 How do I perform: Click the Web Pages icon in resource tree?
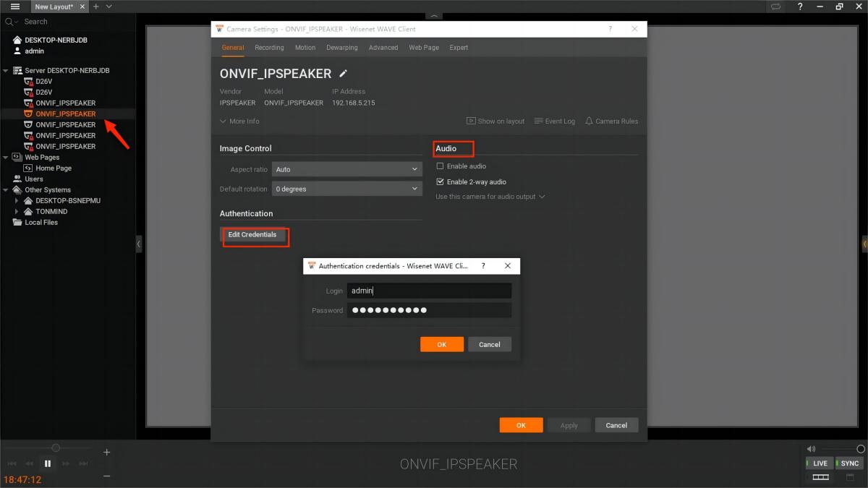click(17, 158)
